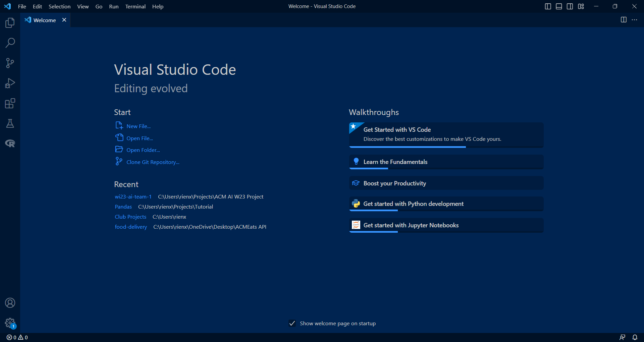Open Learn the Fundamentals walkthrough
Image resolution: width=644 pixels, height=342 pixels.
446,162
